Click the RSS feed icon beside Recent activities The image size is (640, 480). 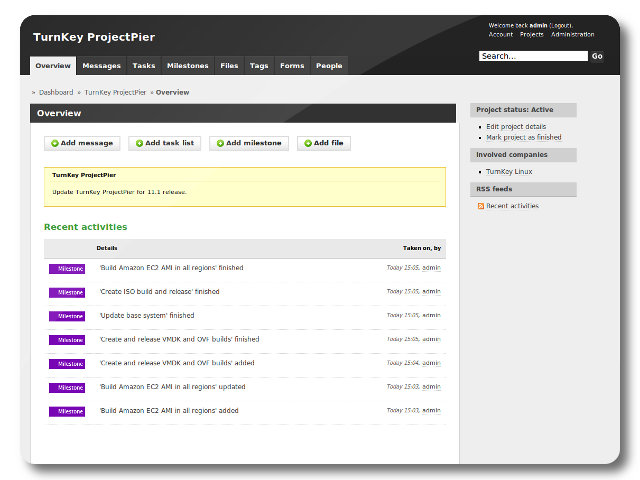click(481, 206)
